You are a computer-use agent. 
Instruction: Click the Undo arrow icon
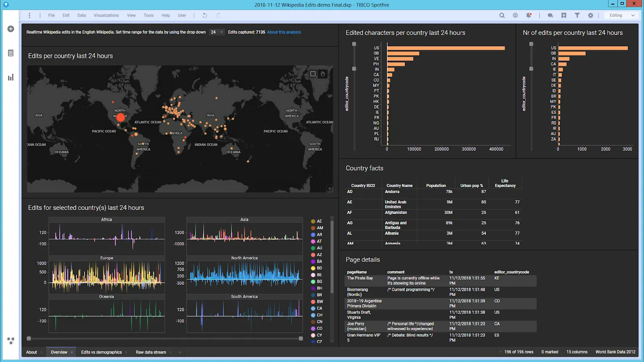[204, 15]
